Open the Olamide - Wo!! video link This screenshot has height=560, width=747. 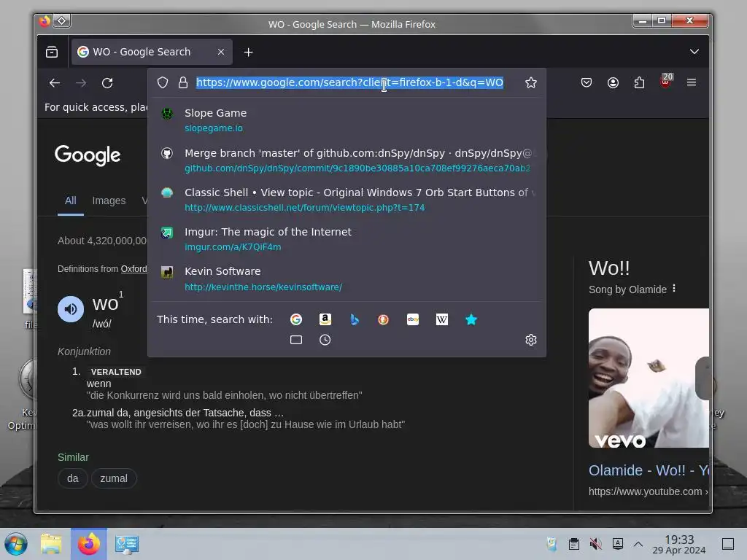pos(649,470)
